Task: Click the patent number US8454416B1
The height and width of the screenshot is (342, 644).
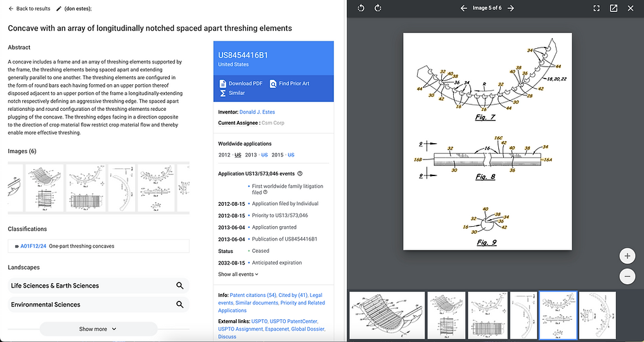Action: tap(243, 56)
